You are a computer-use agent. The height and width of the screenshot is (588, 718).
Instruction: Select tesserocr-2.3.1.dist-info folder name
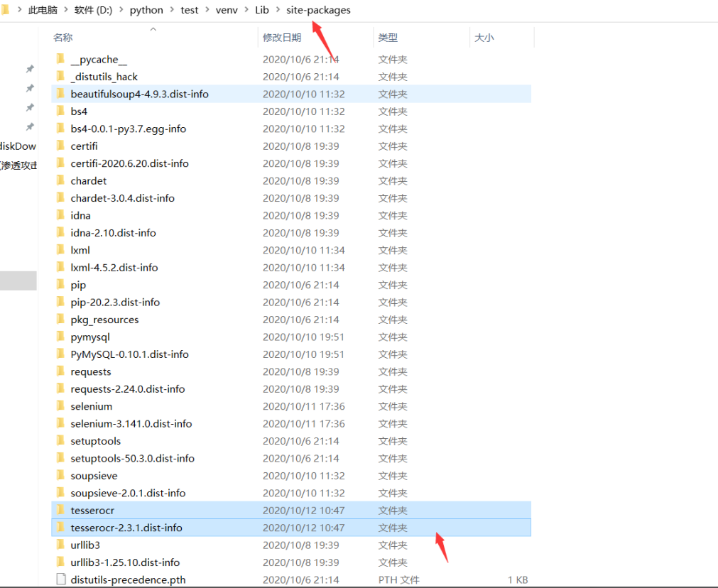click(126, 528)
